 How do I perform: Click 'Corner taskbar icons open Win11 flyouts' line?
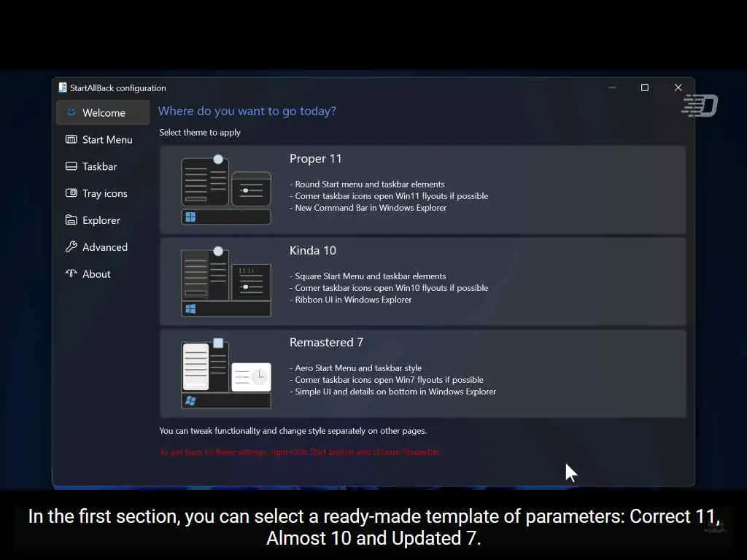(x=389, y=196)
